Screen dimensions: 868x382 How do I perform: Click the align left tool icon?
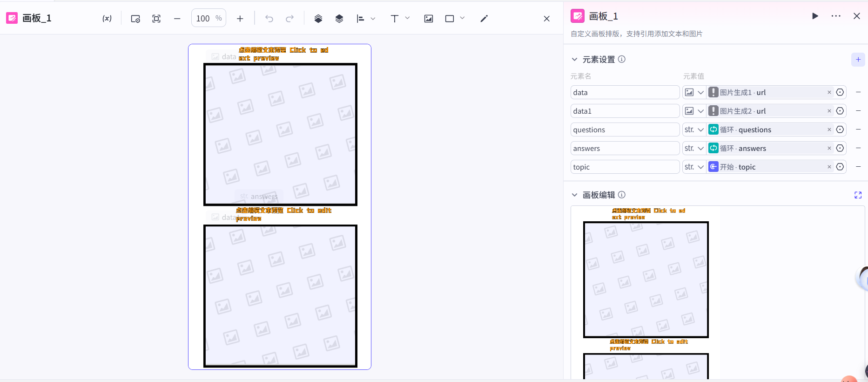click(360, 19)
